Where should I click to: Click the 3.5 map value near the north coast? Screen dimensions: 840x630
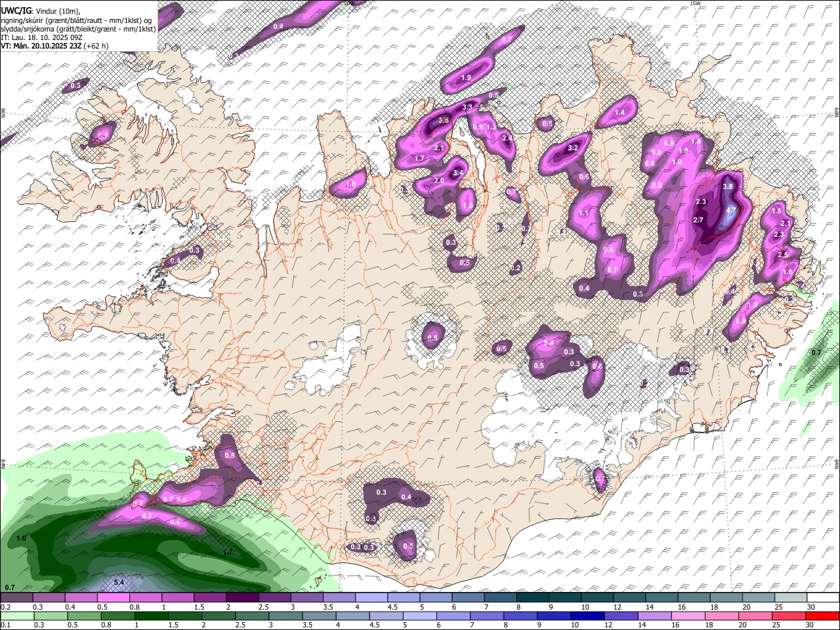click(x=444, y=120)
